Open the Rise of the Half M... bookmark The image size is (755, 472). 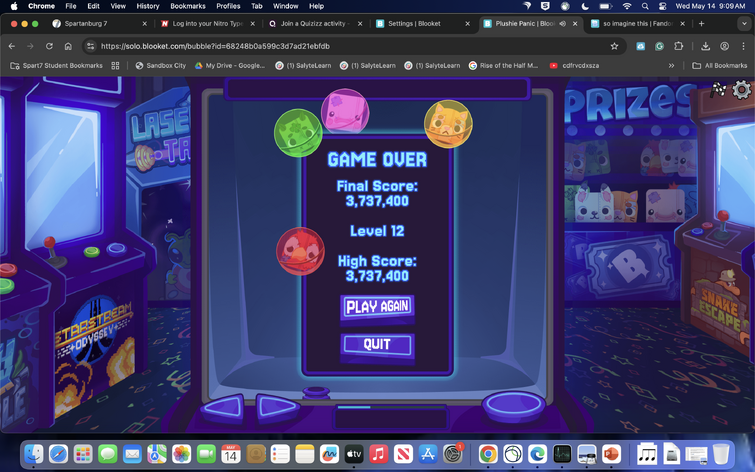pos(503,66)
